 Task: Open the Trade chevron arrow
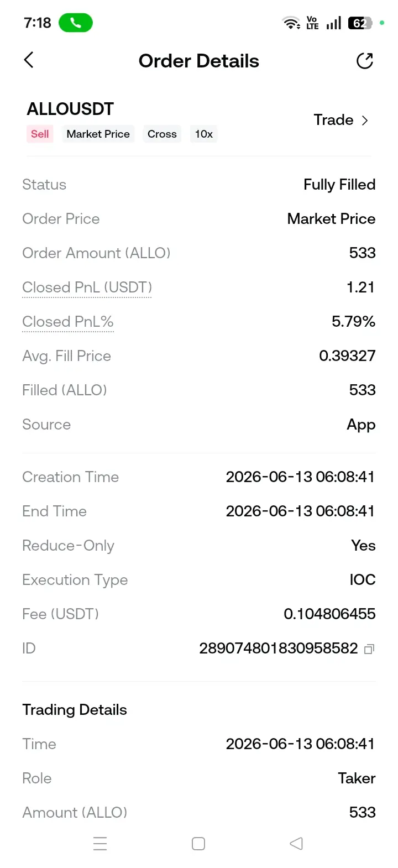coord(365,121)
